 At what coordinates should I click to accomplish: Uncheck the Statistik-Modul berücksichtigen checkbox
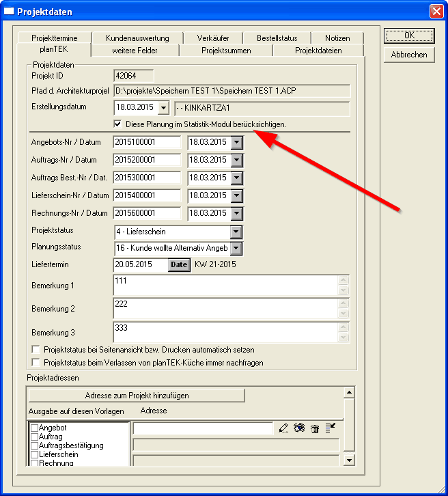pyautogui.click(x=118, y=124)
